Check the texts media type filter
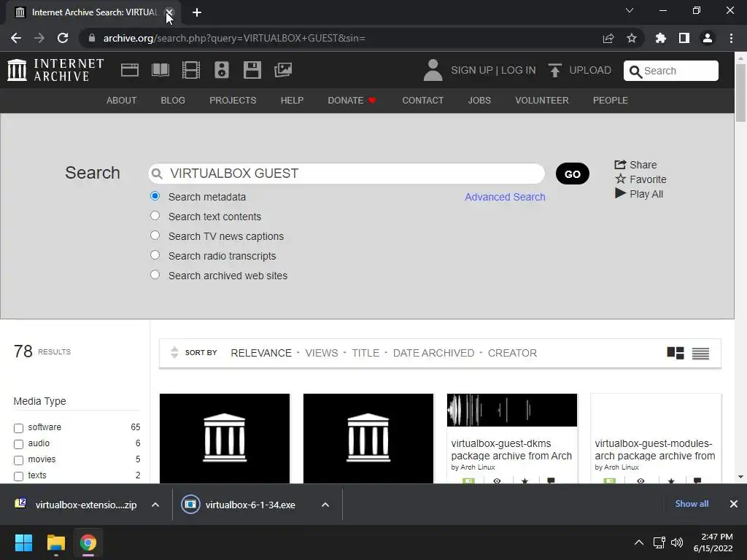 18,476
